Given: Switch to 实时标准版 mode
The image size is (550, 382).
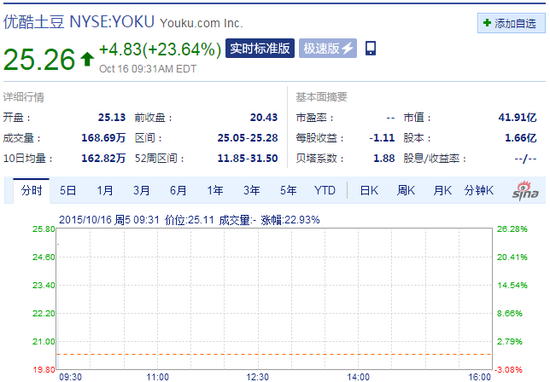Looking at the screenshot, I should pyautogui.click(x=260, y=48).
